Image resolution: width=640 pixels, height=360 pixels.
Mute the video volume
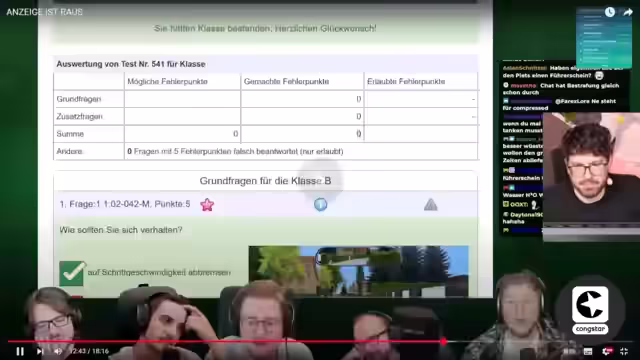[x=58, y=351]
